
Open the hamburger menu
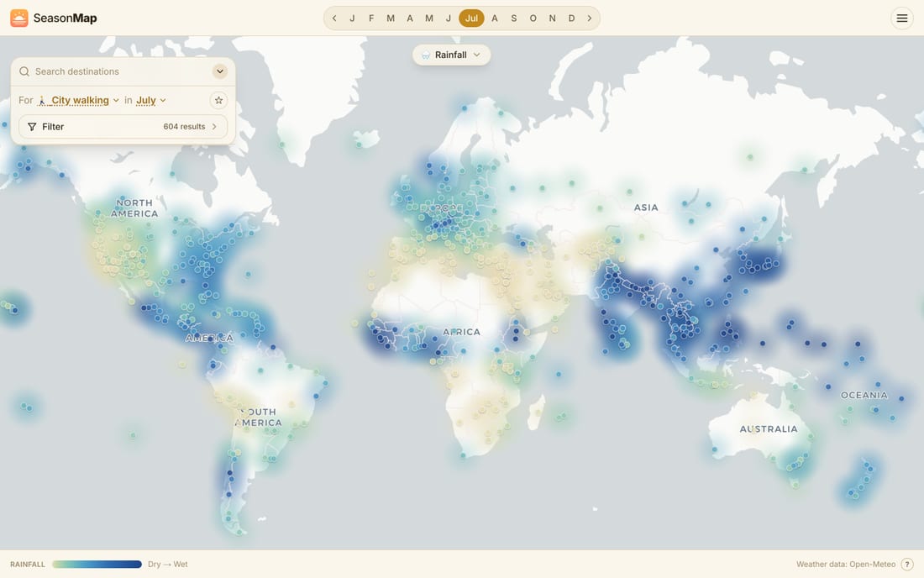901,18
